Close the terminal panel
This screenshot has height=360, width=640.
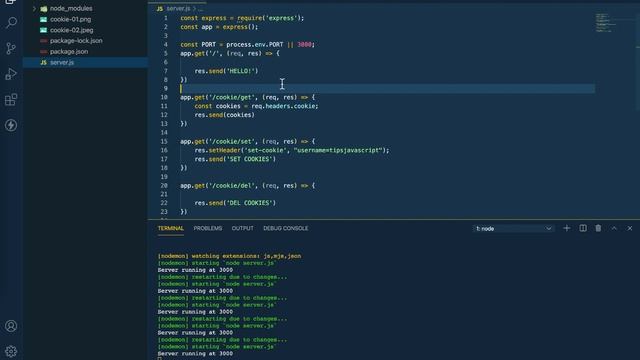(630, 228)
